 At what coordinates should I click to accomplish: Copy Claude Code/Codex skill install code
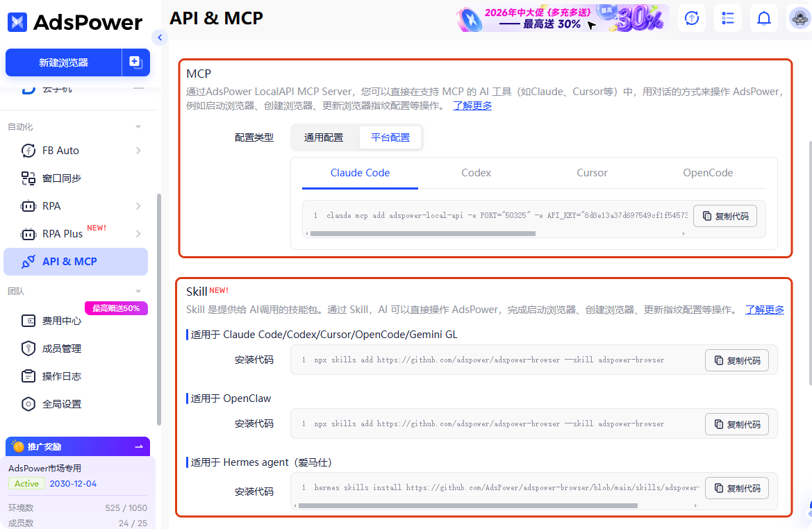coord(736,360)
